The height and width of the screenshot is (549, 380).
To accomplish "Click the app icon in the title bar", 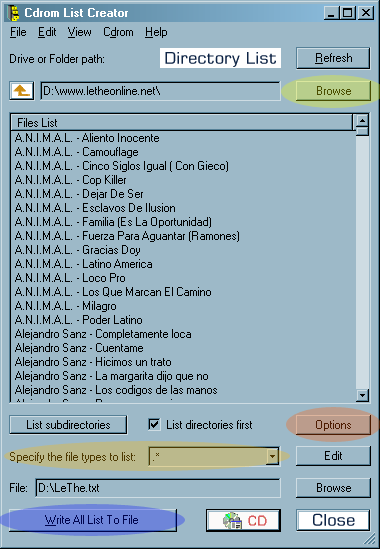I will pos(14,13).
